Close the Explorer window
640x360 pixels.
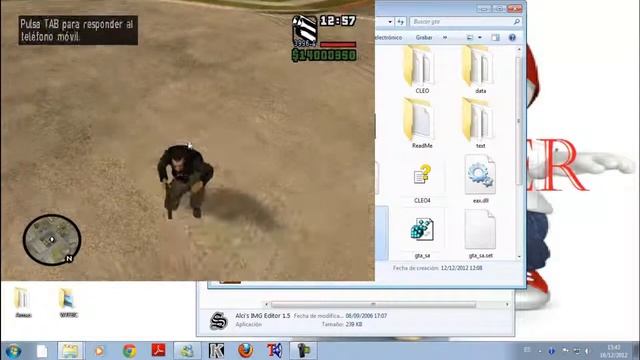point(515,9)
